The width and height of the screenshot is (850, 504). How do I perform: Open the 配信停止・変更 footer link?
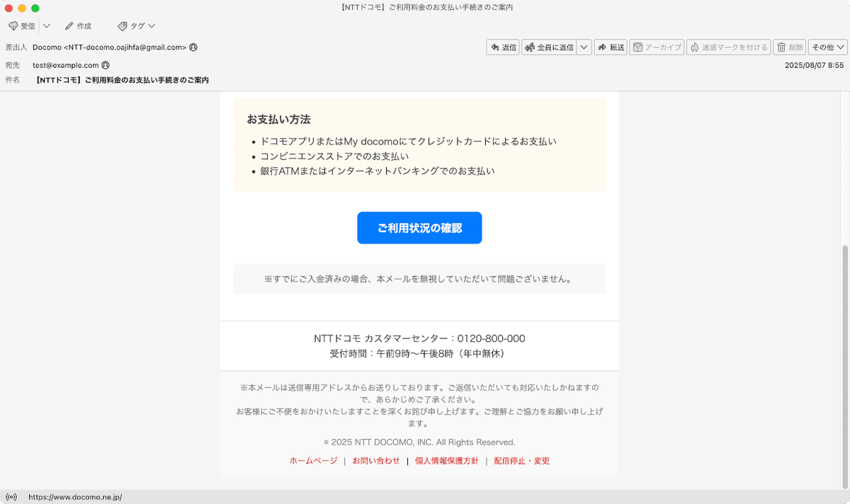pos(522,461)
